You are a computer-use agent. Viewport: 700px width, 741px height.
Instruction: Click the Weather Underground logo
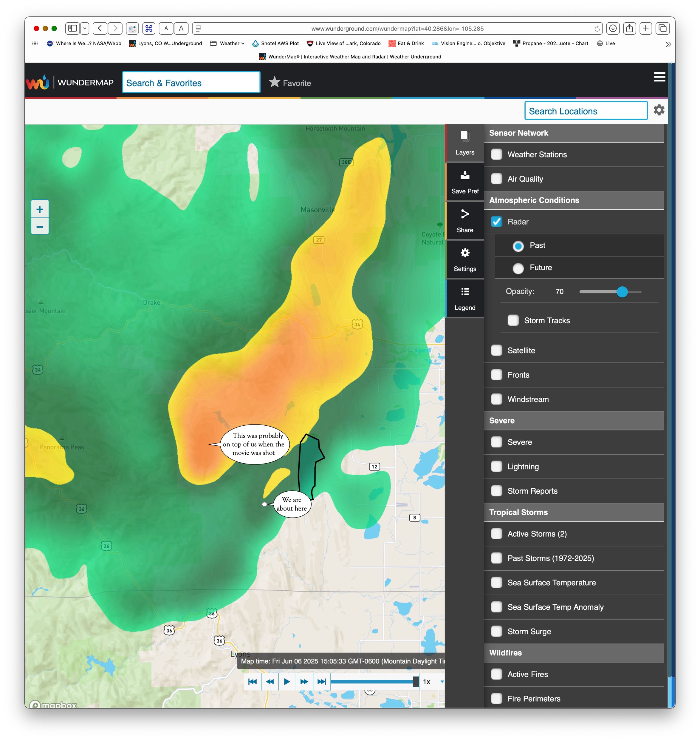pos(38,83)
